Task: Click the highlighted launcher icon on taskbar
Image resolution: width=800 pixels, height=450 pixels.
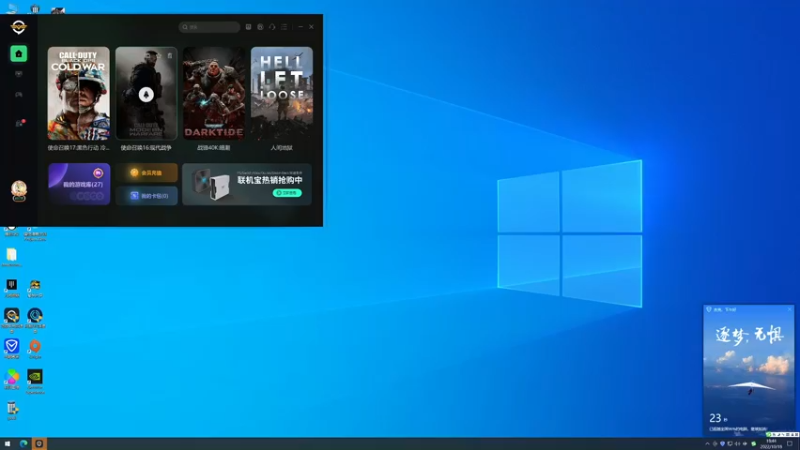Action: point(39,444)
